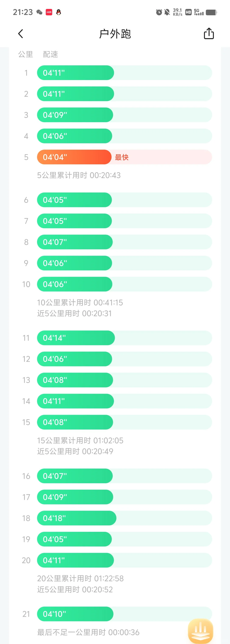Tap the 最快 label on kilometer 5
This screenshot has width=230, height=644.
pos(122,157)
